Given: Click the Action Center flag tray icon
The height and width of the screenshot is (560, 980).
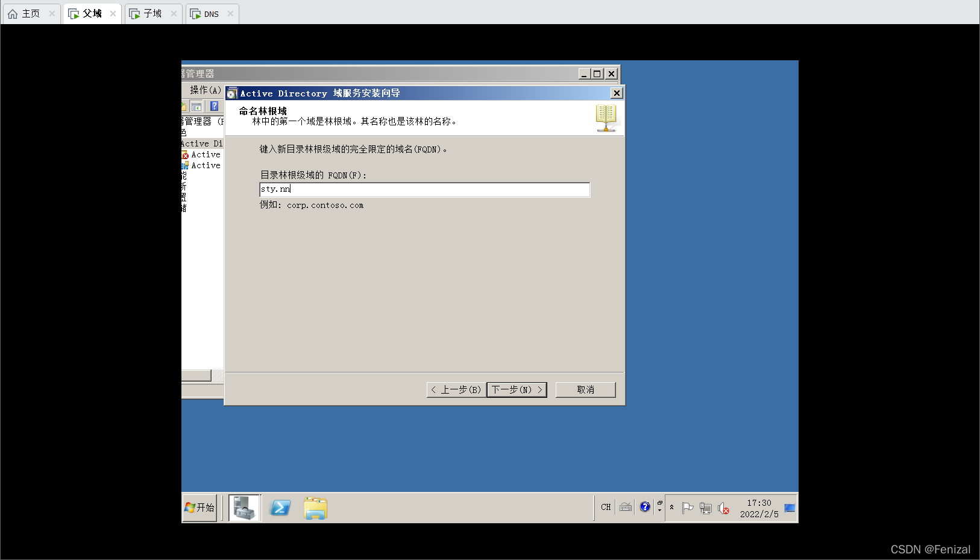Looking at the screenshot, I should (x=688, y=508).
